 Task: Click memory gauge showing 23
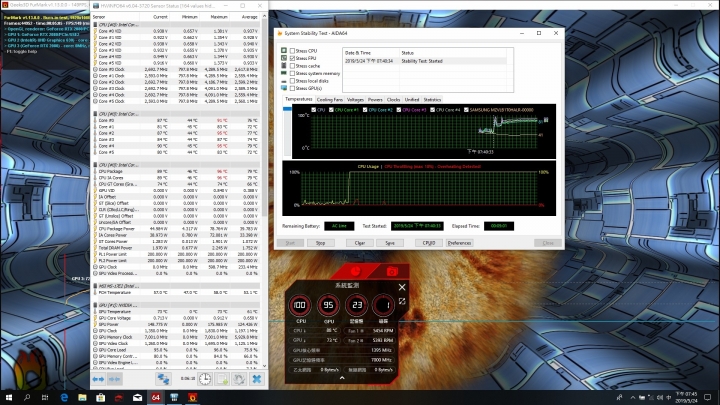tap(356, 305)
